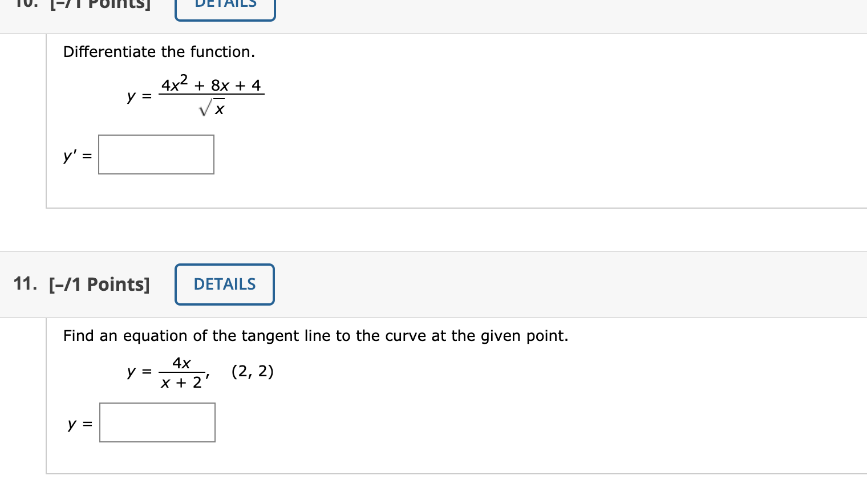Viewport: 867px width, 504px height.
Task: Click the DETAILS button for question 11
Action: (x=224, y=284)
